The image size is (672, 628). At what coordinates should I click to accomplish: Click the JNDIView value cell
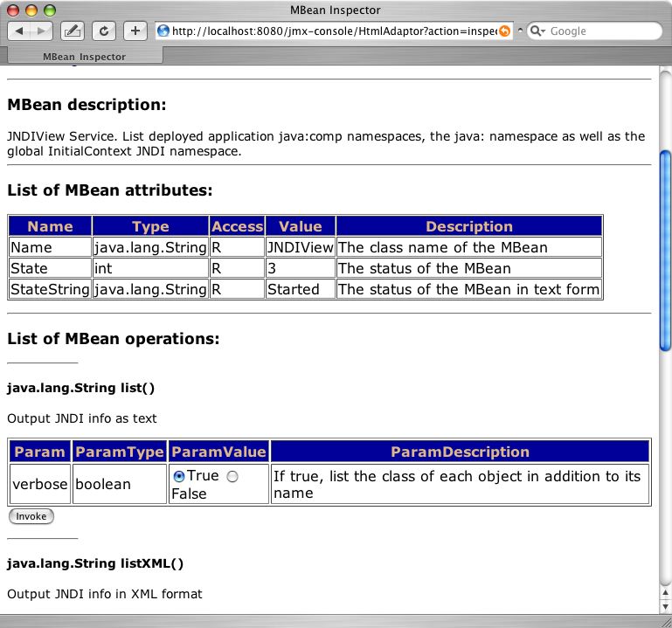[300, 247]
